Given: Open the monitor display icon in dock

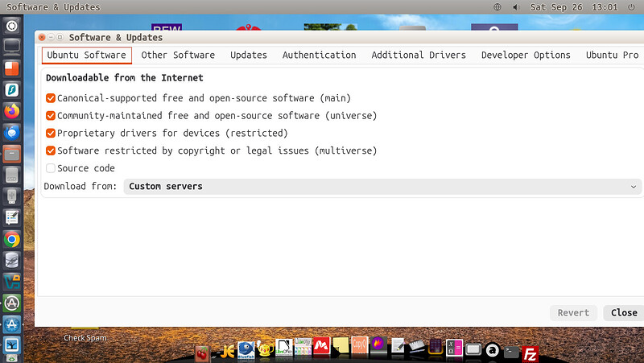Looking at the screenshot, I should tap(12, 47).
